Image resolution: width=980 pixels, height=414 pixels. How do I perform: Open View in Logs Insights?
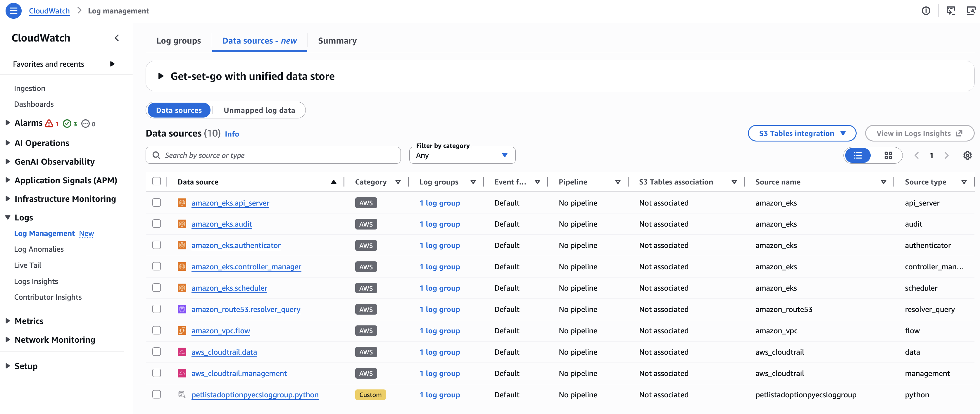(919, 133)
